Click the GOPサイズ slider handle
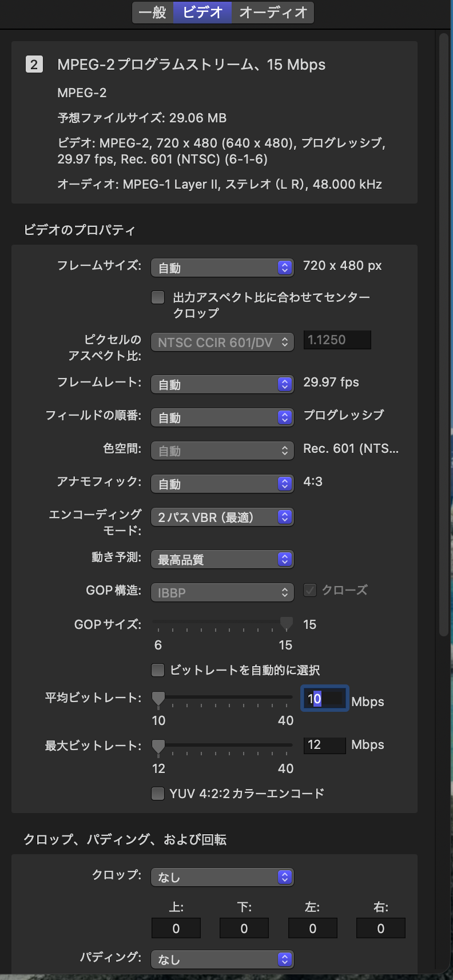 pyautogui.click(x=286, y=623)
